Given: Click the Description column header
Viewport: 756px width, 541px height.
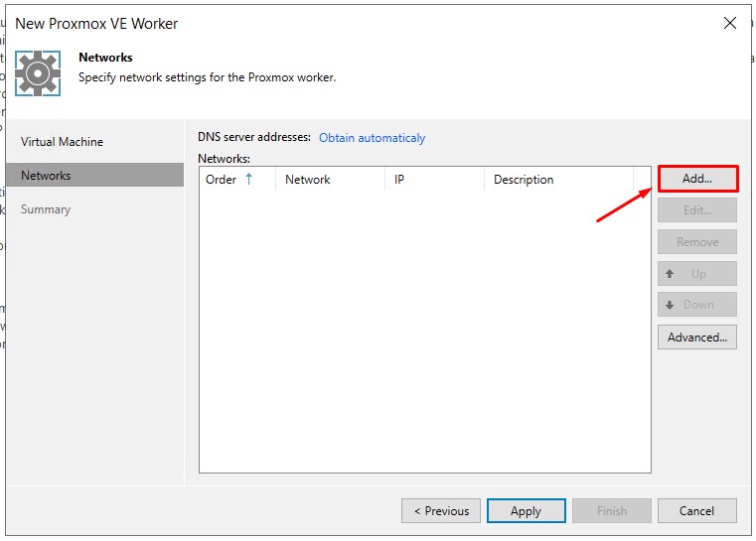Looking at the screenshot, I should pyautogui.click(x=524, y=180).
